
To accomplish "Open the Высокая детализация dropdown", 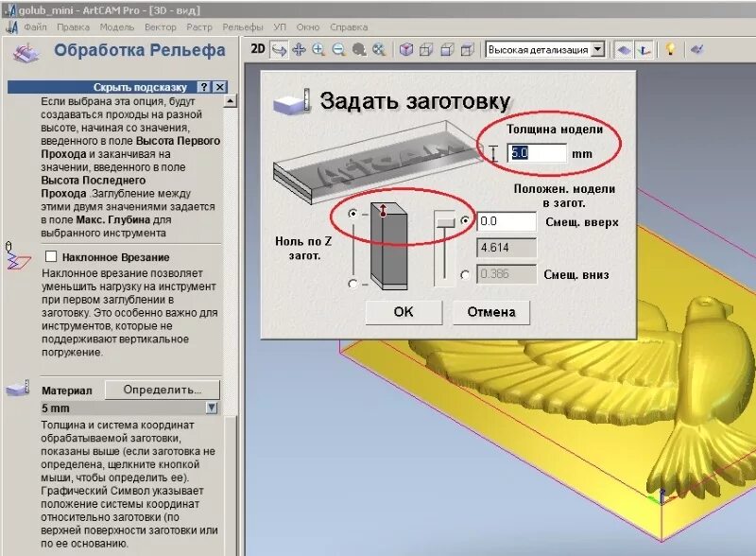I will pyautogui.click(x=598, y=49).
